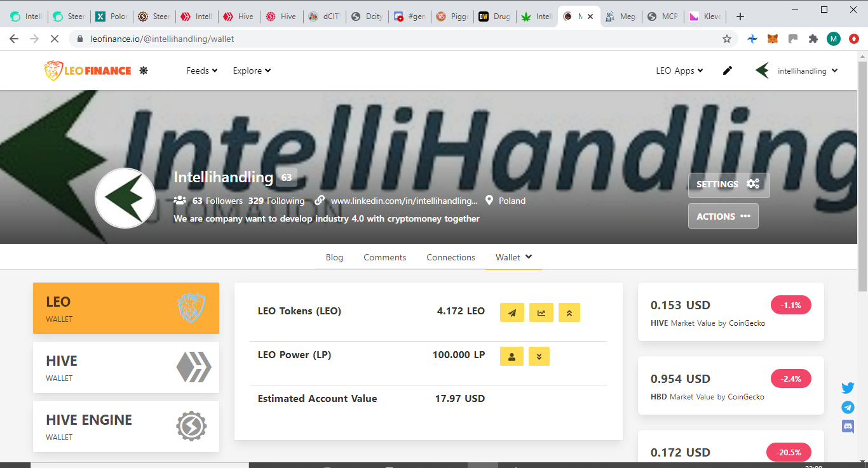The image size is (868, 468).
Task: Click the 4.172 LEO balance
Action: pyautogui.click(x=461, y=311)
